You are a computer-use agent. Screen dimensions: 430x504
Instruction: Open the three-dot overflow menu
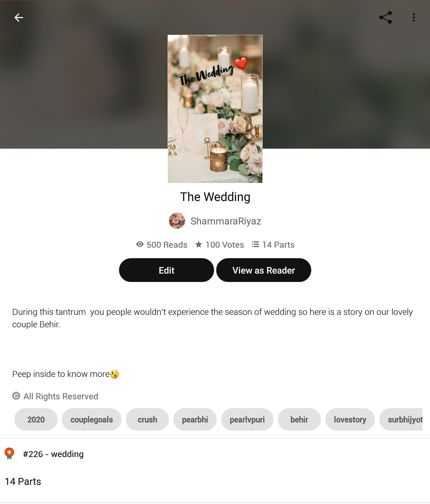tap(414, 18)
